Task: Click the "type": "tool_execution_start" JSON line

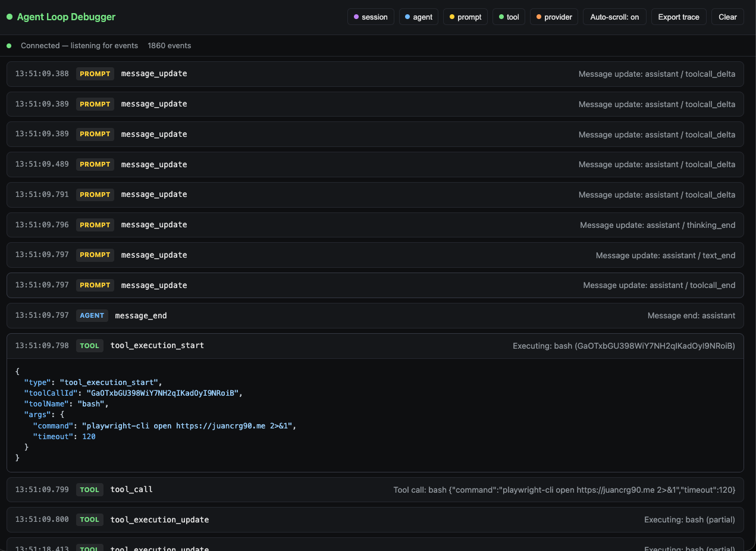Action: (x=93, y=382)
